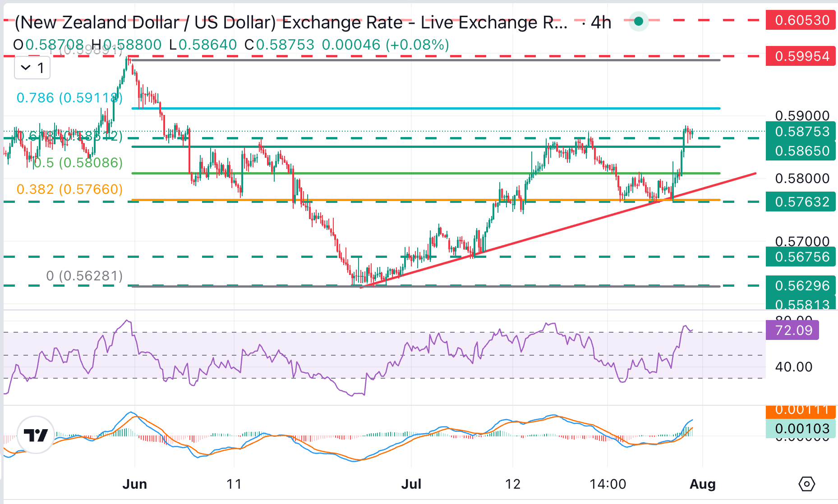This screenshot has width=838, height=504.
Task: Select Fibonacci 0.786 (0.59118) level label
Action: pos(69,98)
